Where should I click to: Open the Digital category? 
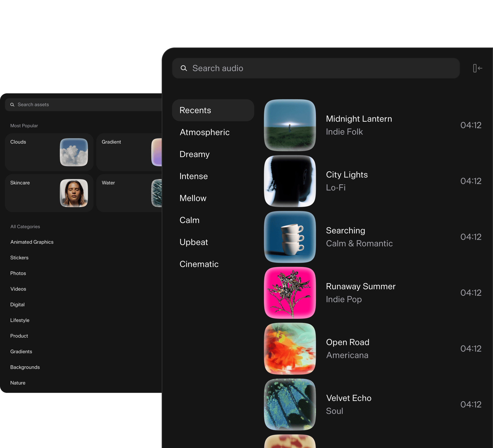[17, 304]
